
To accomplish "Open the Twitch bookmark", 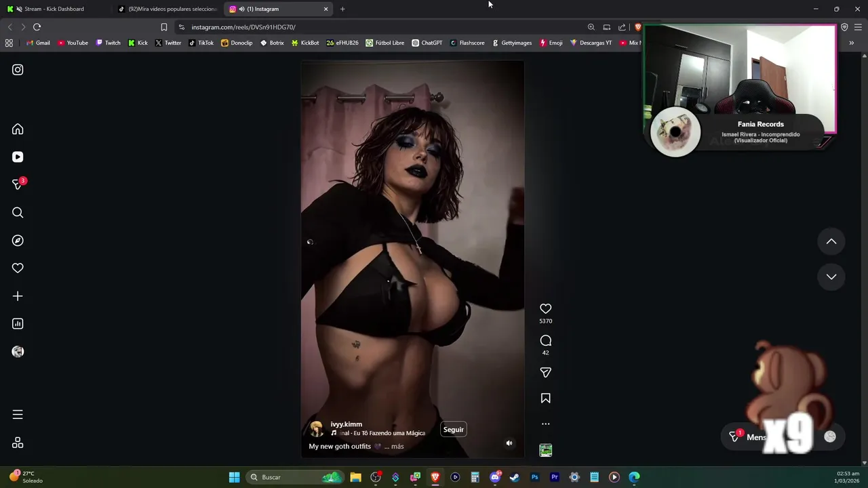I will (x=108, y=43).
